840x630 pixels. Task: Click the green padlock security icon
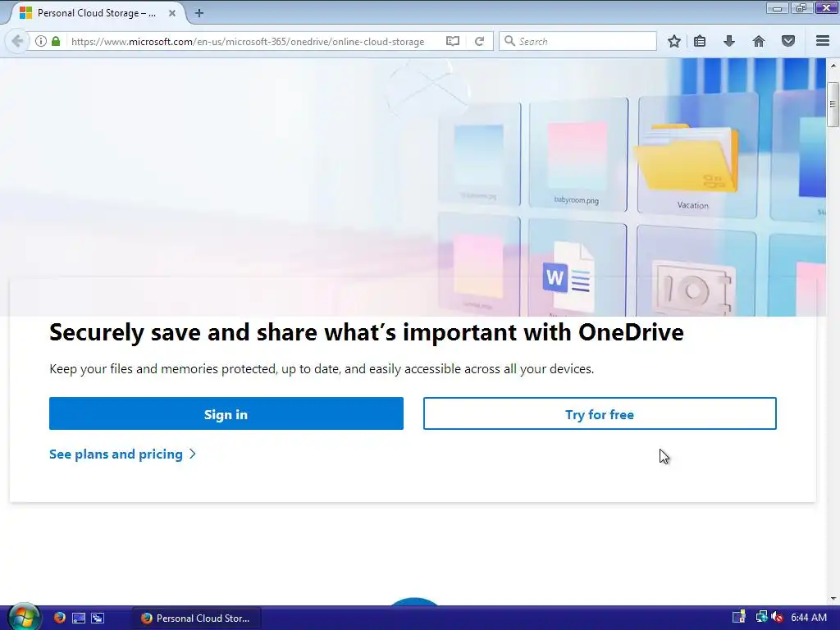(56, 41)
